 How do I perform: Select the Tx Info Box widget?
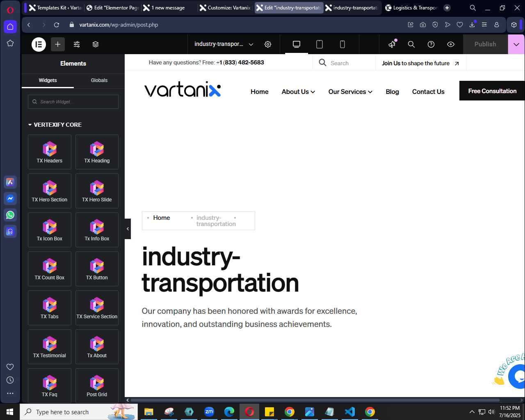coord(97,230)
